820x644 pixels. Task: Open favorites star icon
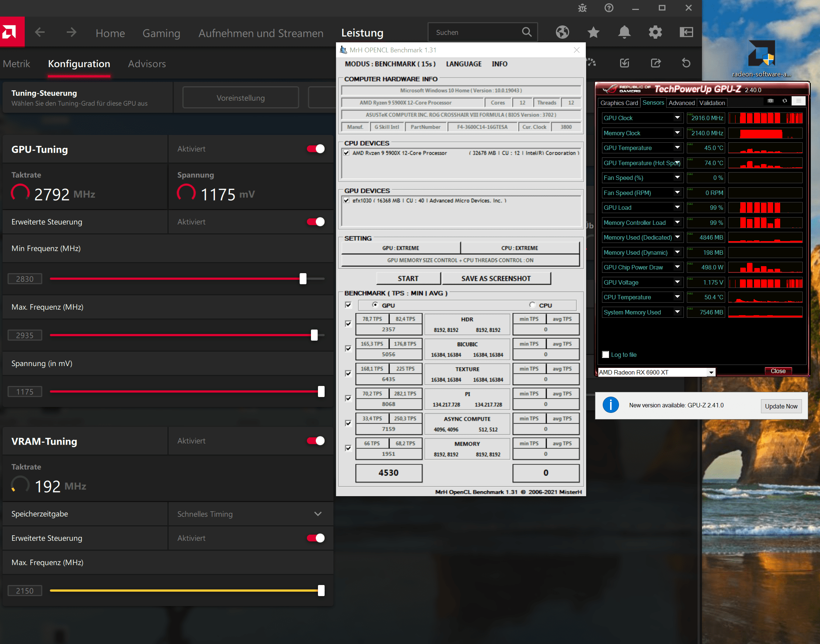point(593,32)
